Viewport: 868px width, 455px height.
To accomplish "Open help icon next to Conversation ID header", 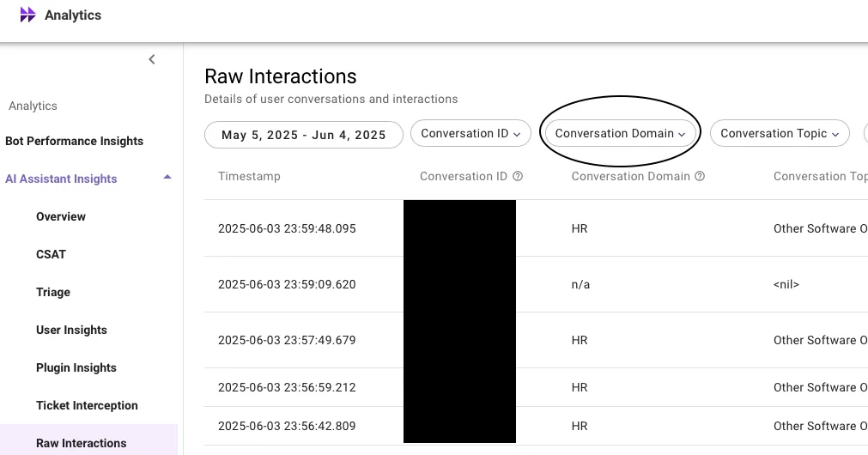I will 518,177.
